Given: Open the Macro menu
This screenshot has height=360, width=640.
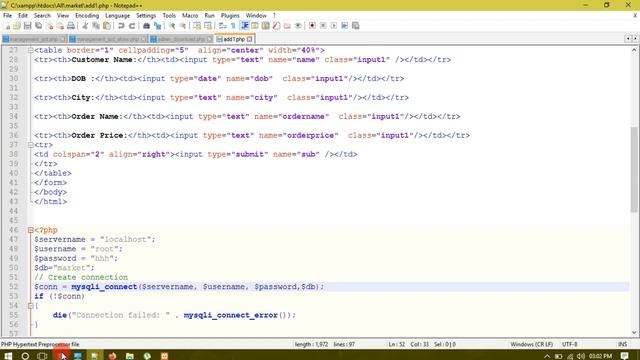Looking at the screenshot, I should (x=190, y=16).
